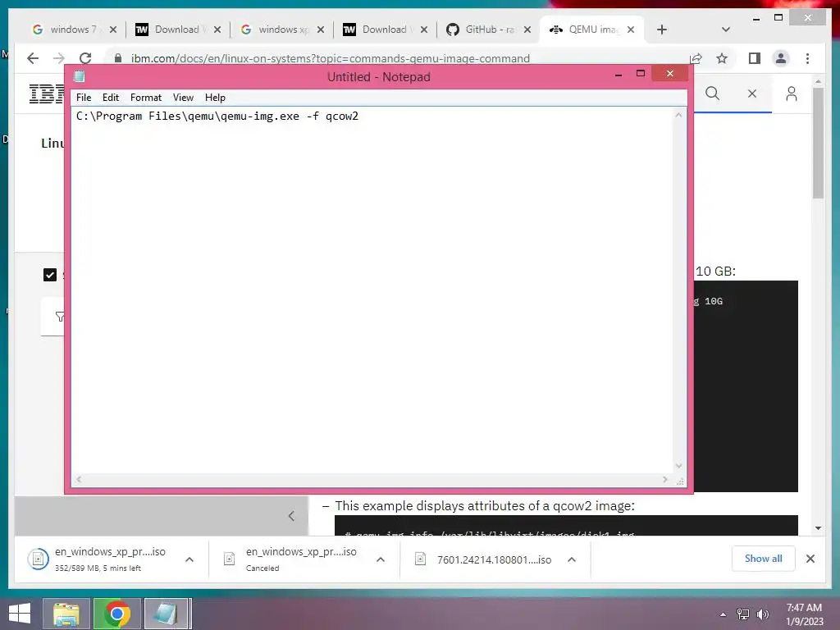Close the downloads bar

coord(810,559)
